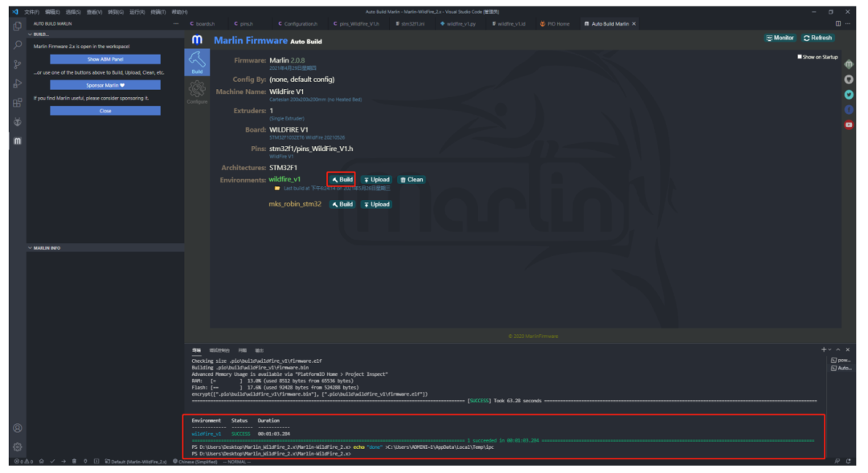The image size is (868, 473).
Task: Open the Manage gear icon in the activity bar
Action: click(18, 446)
